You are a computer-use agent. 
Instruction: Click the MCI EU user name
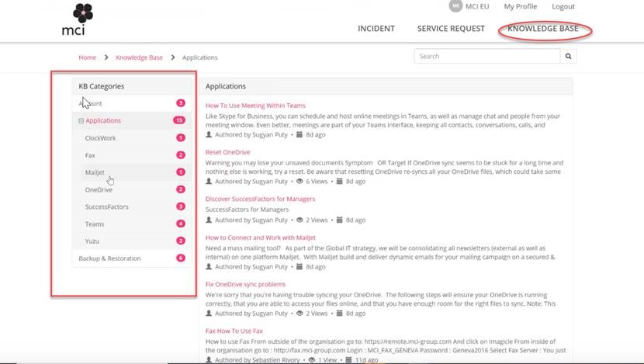tap(477, 6)
